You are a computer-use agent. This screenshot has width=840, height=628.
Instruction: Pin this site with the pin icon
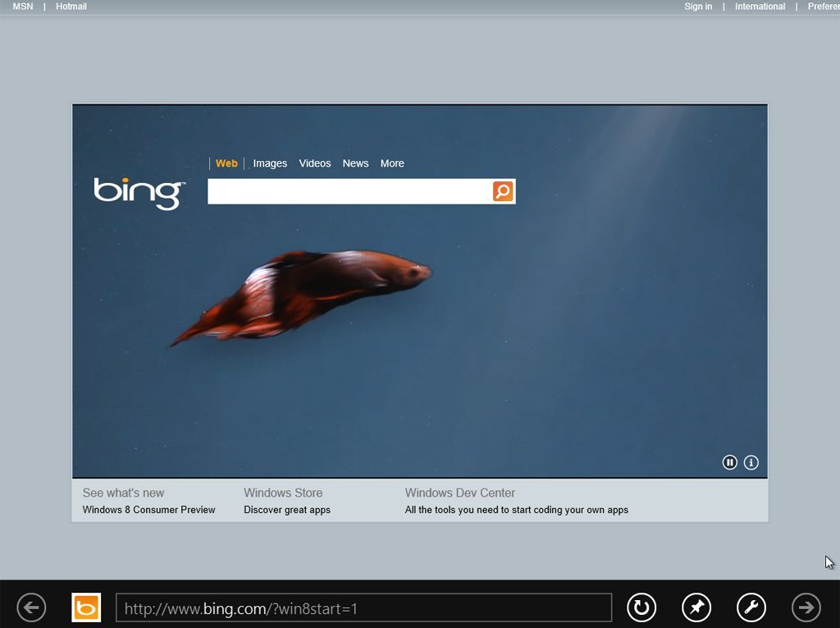click(696, 607)
